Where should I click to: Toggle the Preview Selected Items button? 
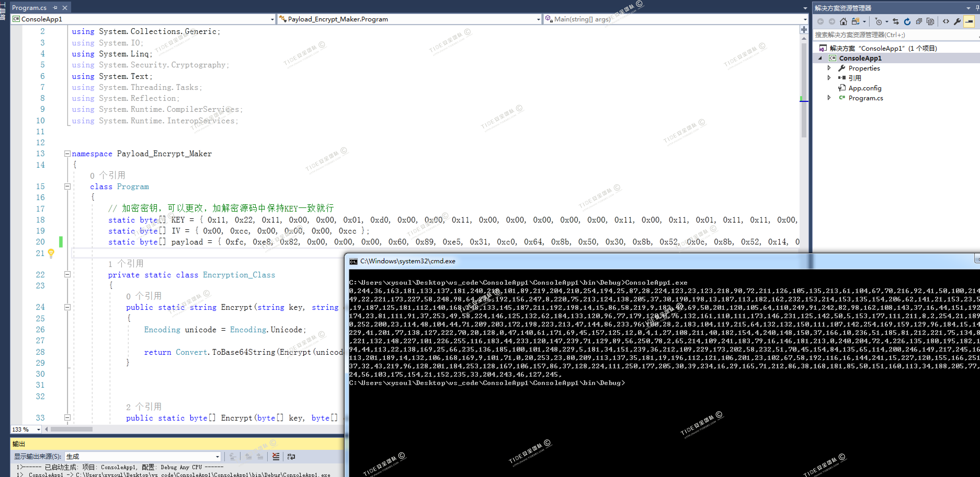[x=969, y=22]
